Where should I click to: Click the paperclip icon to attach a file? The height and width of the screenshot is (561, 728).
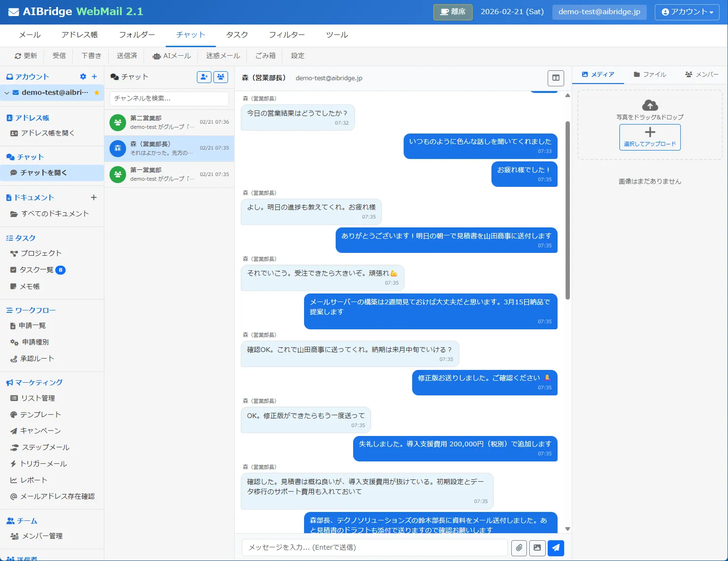pos(519,548)
